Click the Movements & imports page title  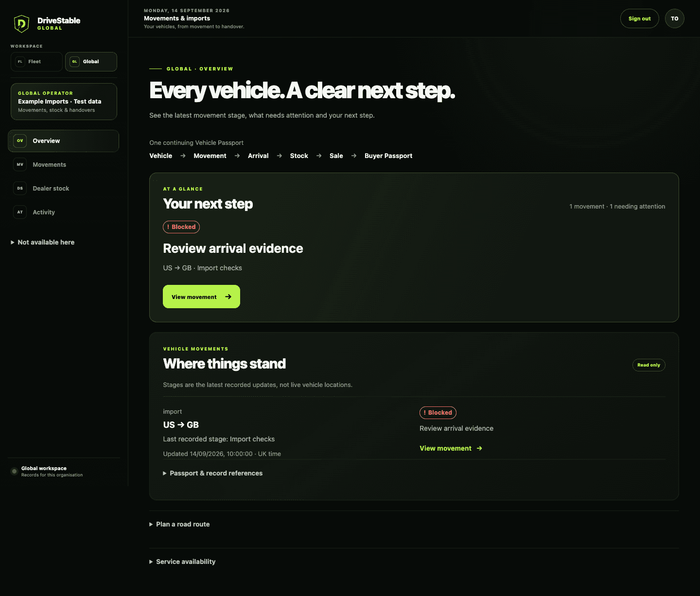tap(177, 18)
